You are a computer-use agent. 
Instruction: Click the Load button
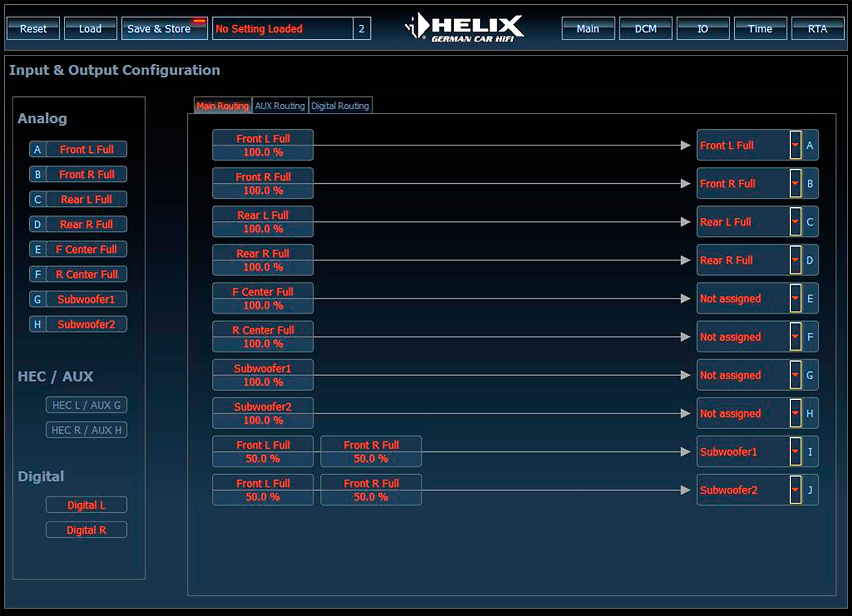pos(90,29)
